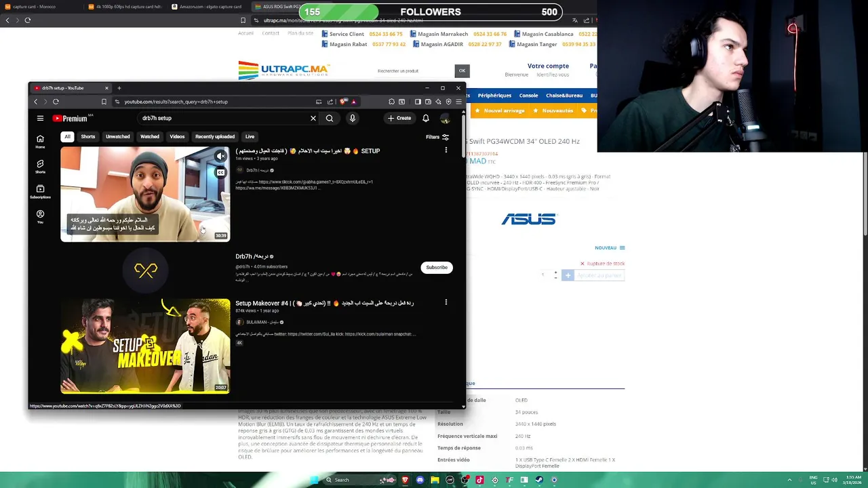Open Console menu on Ultrapc
Viewport: 868px width, 488px height.
528,96
